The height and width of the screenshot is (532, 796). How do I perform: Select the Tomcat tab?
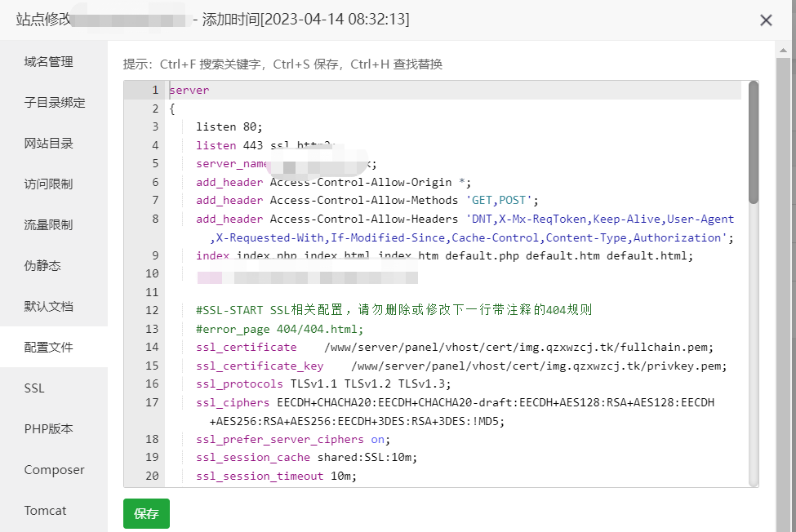coord(45,511)
